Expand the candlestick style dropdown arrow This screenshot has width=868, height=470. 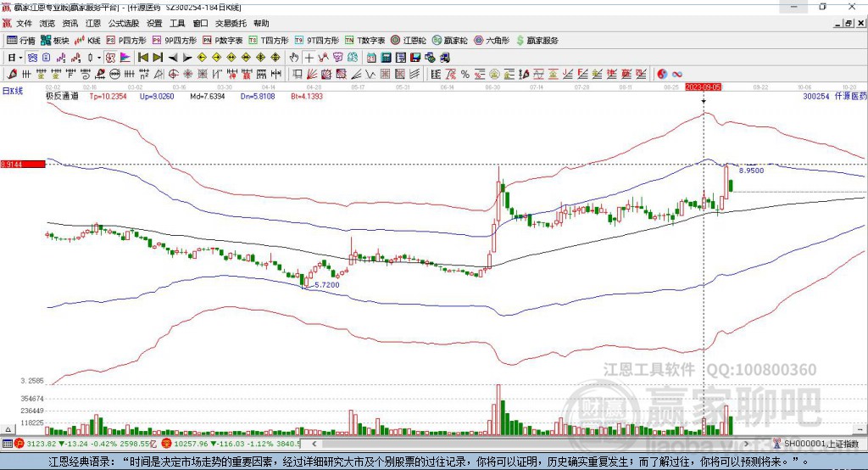99,58
